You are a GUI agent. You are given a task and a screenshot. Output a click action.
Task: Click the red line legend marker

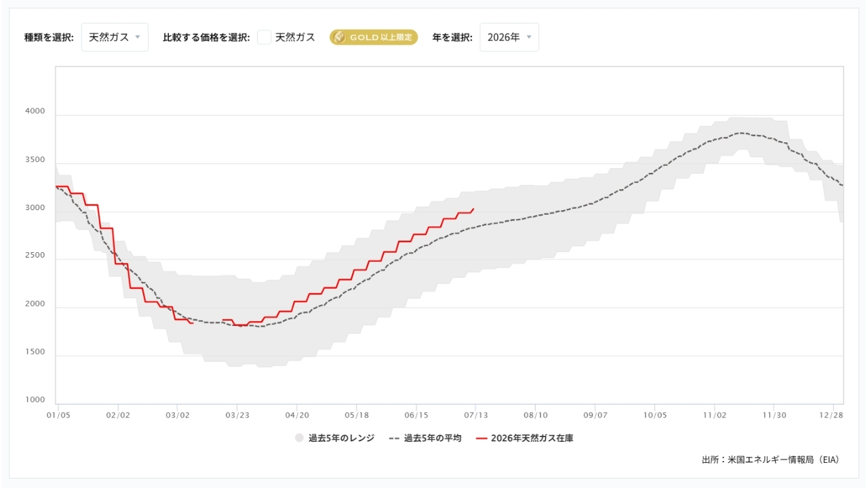482,439
